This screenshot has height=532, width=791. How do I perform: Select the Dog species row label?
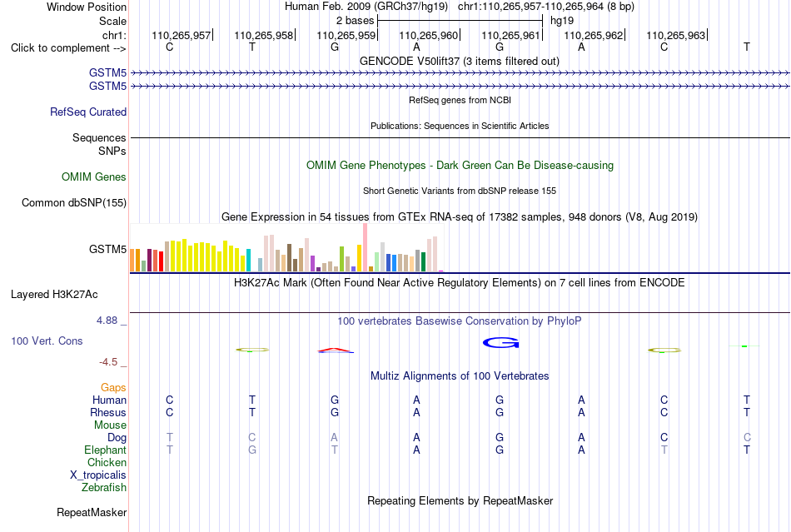117,438
